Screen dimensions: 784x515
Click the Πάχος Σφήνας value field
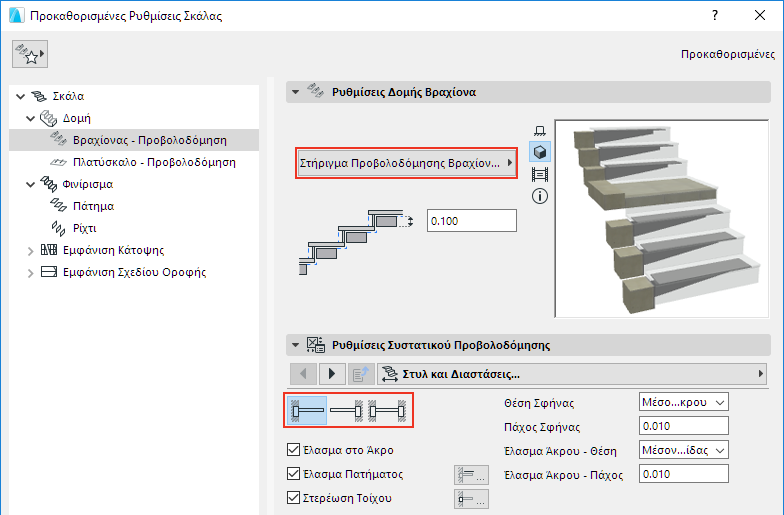(684, 426)
